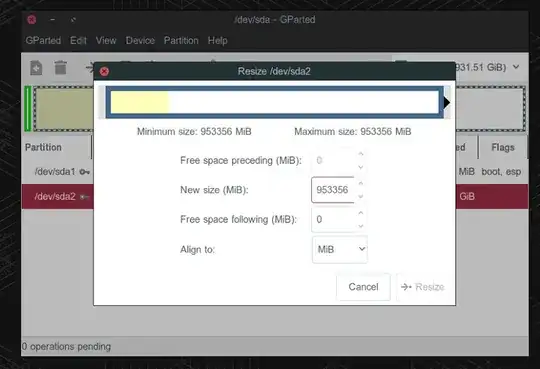Click the Cancel button
Image resolution: width=540 pixels, height=369 pixels.
363,287
